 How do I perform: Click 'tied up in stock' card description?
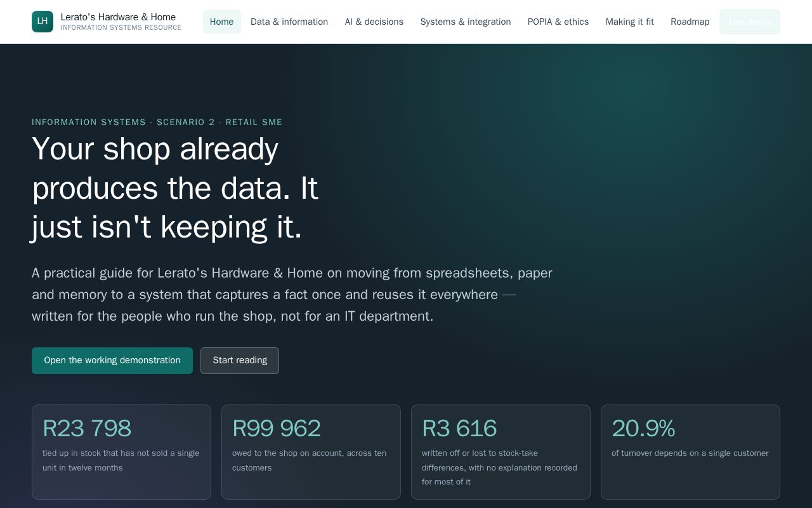121,460
